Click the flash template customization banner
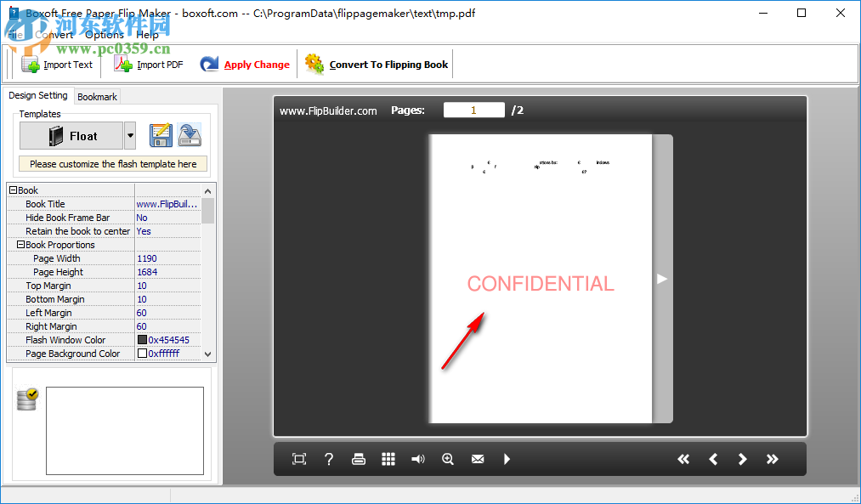This screenshot has height=504, width=861. pyautogui.click(x=113, y=163)
